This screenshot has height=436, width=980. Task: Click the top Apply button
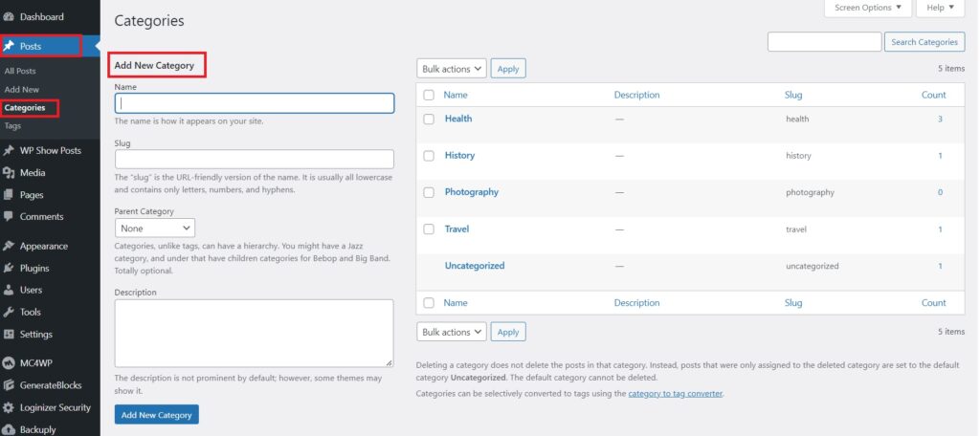pyautogui.click(x=508, y=69)
